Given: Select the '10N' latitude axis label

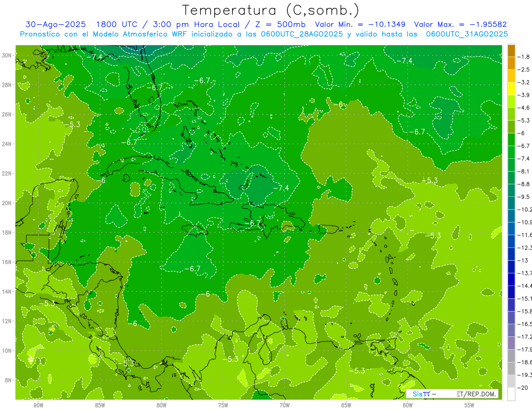Looking at the screenshot, I should [x=7, y=351].
